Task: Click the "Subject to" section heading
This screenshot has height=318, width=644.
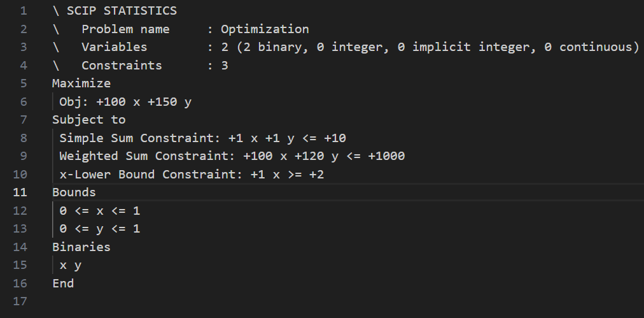Action: pyautogui.click(x=88, y=120)
